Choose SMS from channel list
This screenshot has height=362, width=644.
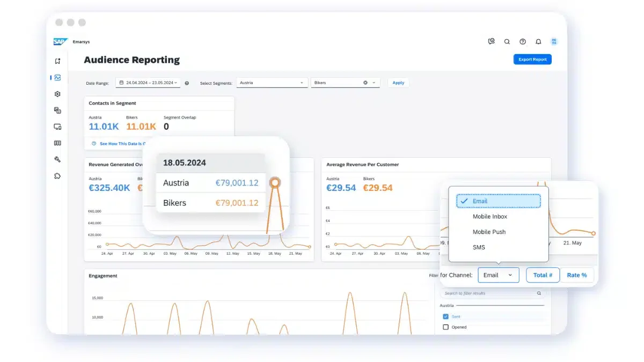pos(479,247)
